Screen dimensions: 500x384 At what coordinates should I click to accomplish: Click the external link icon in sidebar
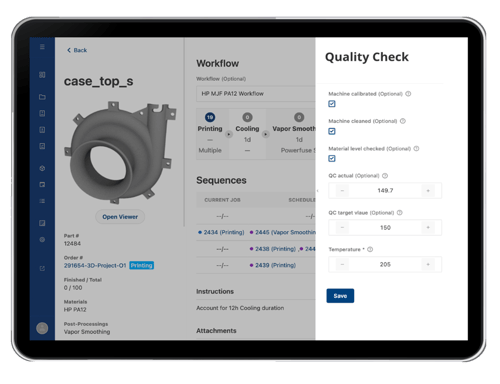tap(42, 268)
